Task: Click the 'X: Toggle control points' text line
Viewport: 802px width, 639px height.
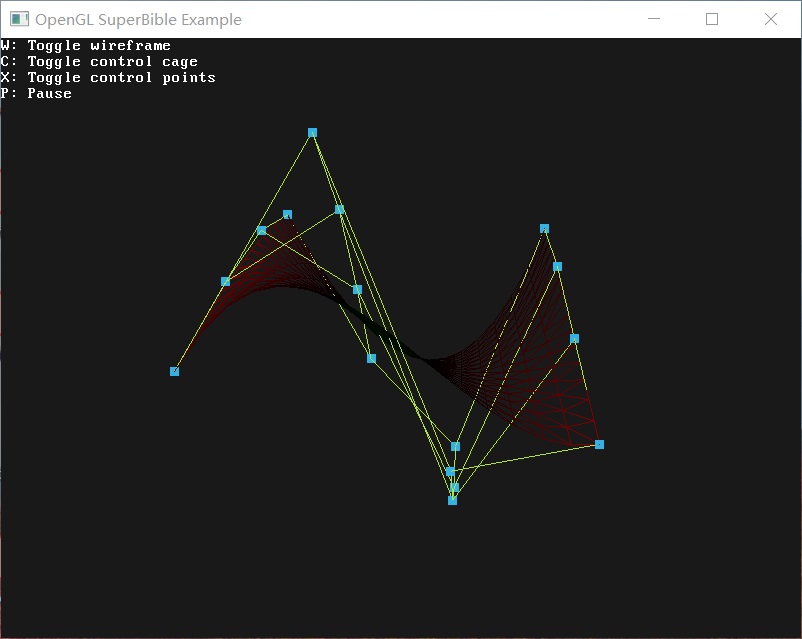Action: click(108, 78)
